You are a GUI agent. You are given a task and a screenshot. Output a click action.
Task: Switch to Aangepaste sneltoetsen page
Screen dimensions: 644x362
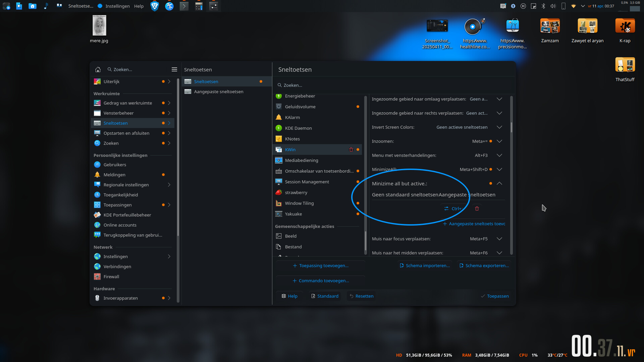[227, 92]
